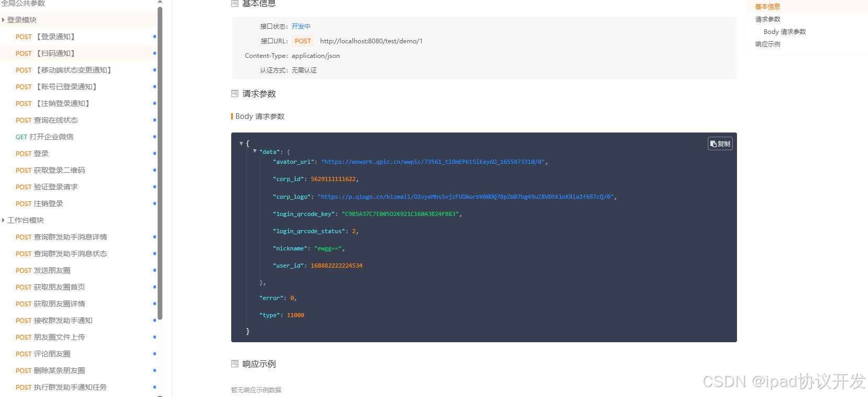
Task: Click the blue dot beside 查询在线状态
Action: [154, 120]
